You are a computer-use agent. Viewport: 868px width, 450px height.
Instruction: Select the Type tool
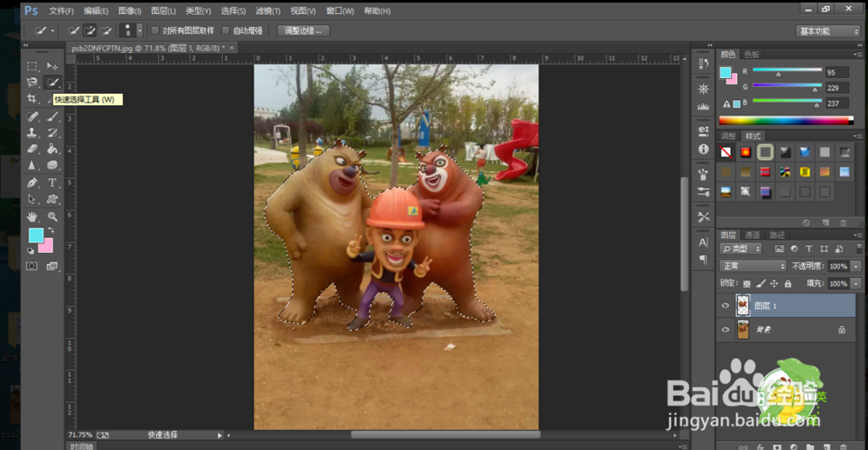pos(53,182)
